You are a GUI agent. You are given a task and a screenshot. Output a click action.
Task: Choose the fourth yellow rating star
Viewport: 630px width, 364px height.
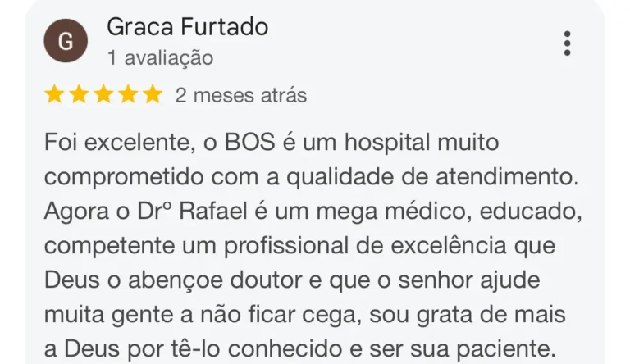pos(128,95)
